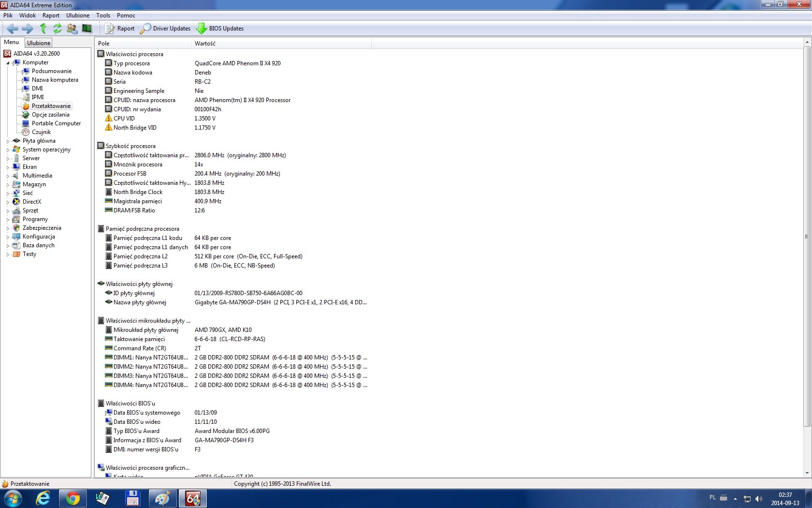Click the AIDA64 taskbar button
Screen dimensions: 812x508
[193, 498]
